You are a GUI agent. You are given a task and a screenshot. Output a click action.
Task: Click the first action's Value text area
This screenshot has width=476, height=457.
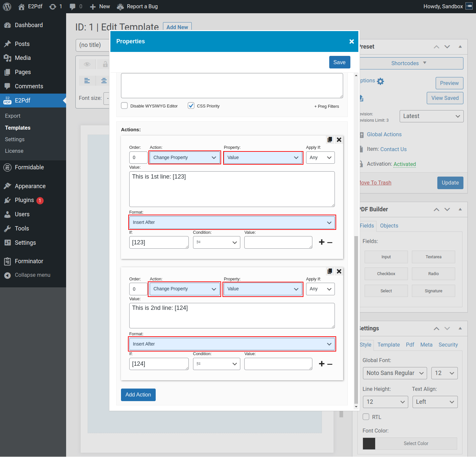[x=232, y=189]
